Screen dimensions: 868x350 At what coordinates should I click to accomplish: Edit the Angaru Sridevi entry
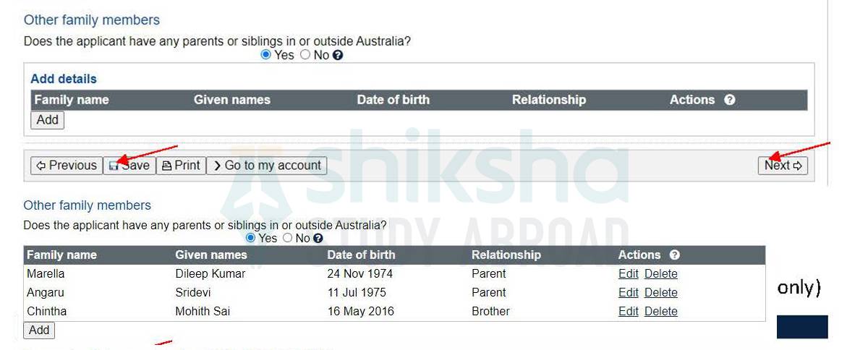pyautogui.click(x=628, y=293)
